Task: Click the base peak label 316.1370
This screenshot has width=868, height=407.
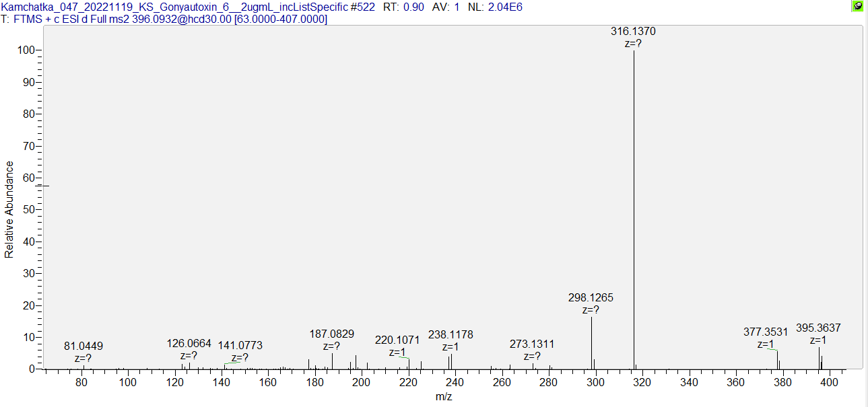Action: pyautogui.click(x=633, y=31)
